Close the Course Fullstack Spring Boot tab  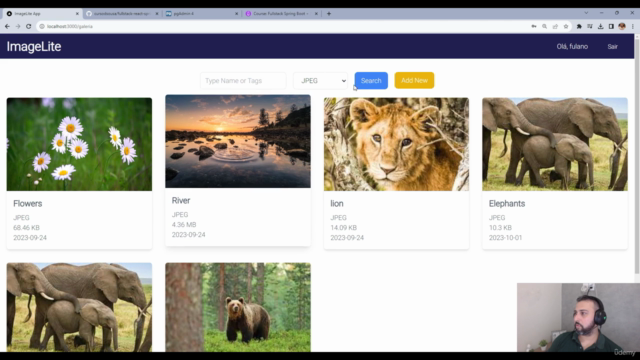tap(316, 13)
